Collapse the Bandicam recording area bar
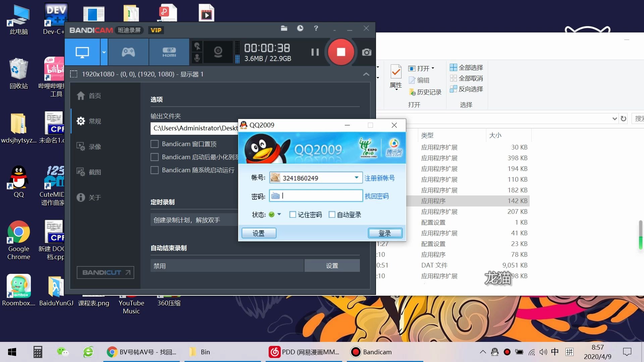The image size is (644, 362). click(366, 74)
